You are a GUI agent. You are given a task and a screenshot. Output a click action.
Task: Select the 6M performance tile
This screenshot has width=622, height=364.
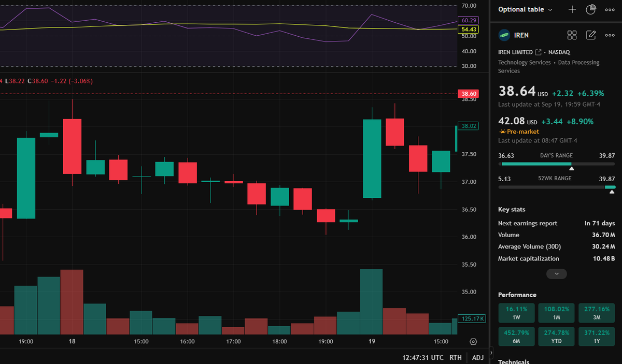[516, 336]
